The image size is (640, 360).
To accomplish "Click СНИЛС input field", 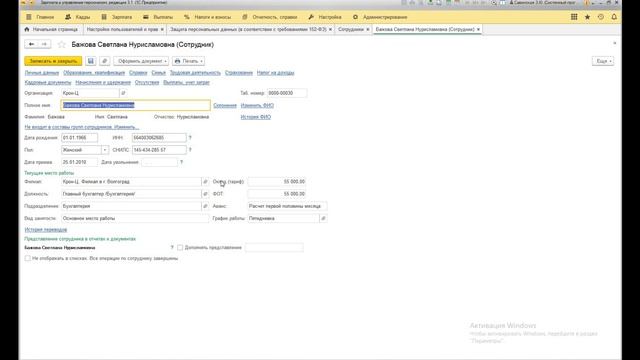I will tap(159, 150).
